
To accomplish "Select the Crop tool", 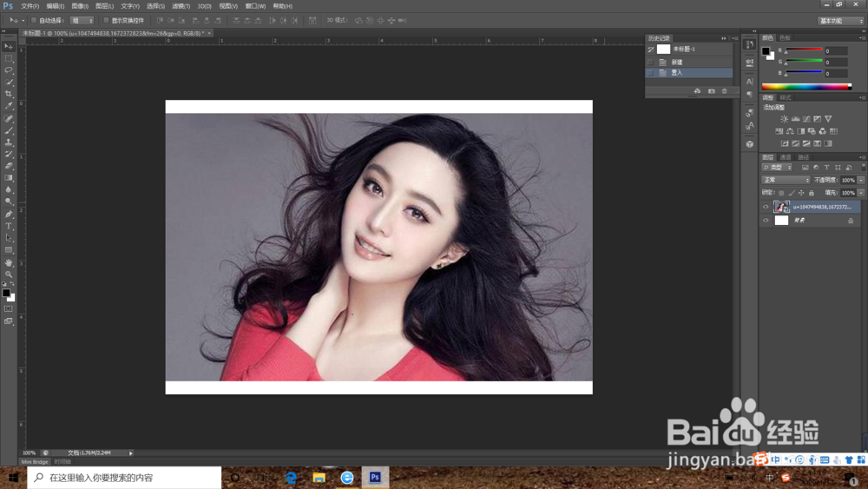I will (x=9, y=94).
